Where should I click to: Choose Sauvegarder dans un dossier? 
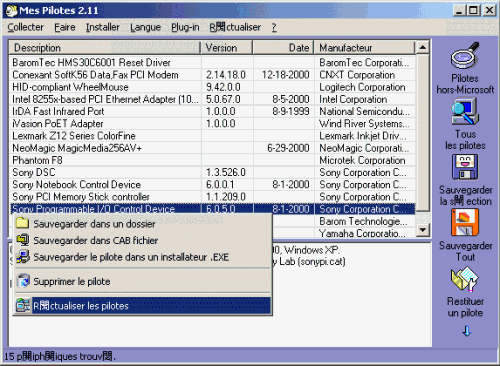click(143, 223)
